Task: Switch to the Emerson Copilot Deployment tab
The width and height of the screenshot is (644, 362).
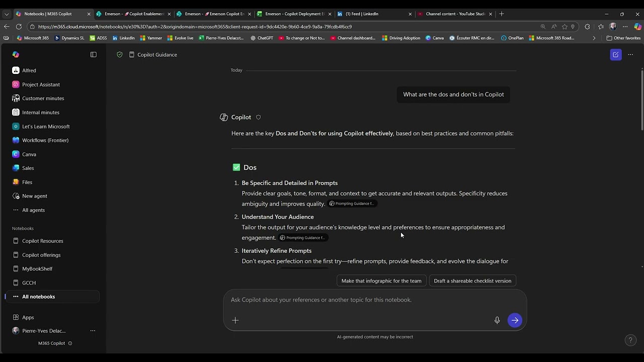Action: 294,14
